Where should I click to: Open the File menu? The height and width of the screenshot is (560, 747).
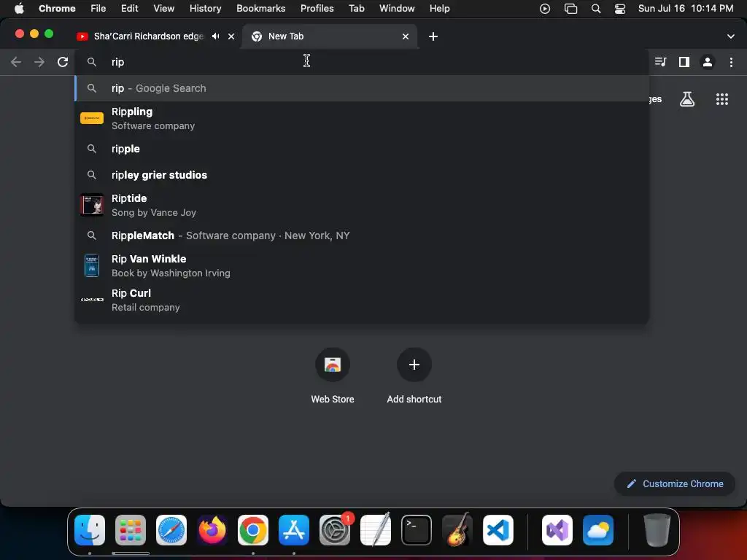tap(98, 9)
